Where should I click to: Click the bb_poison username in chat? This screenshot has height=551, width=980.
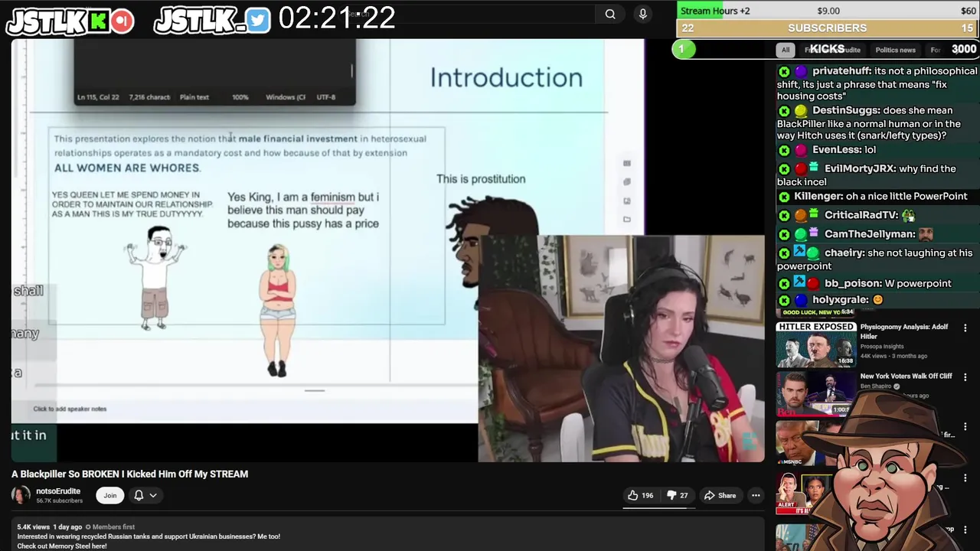click(x=853, y=283)
